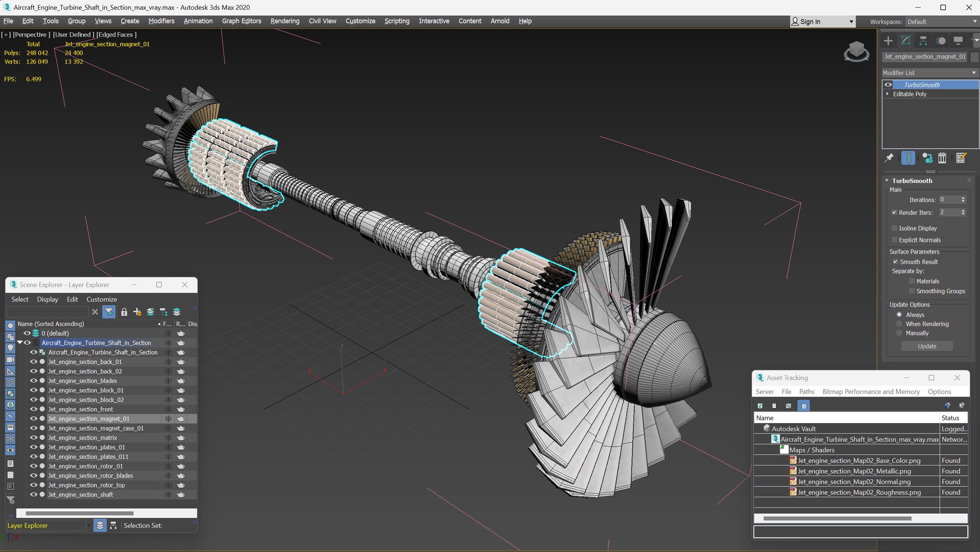Toggle Display Space Warps filter in Scene Explorer
980x552 pixels.
10,382
